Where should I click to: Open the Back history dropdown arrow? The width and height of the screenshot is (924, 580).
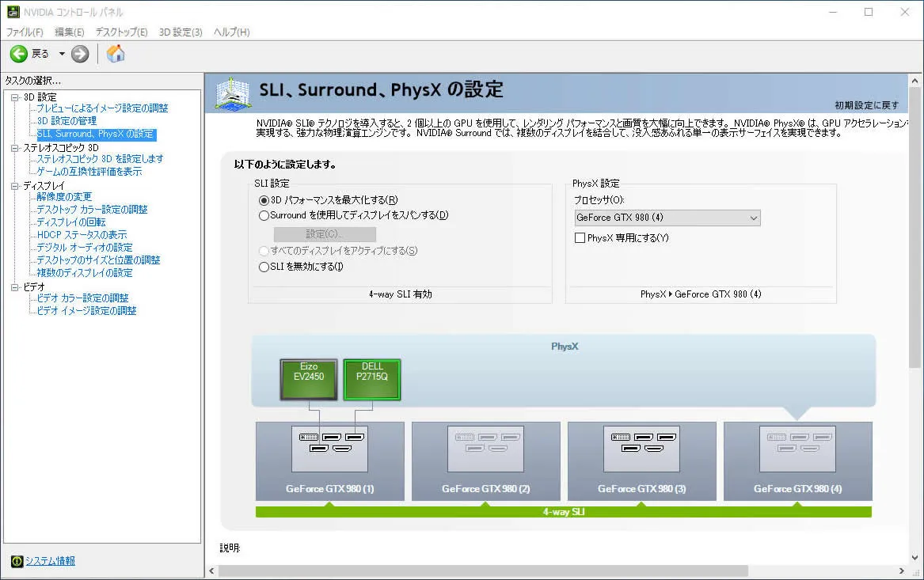click(62, 54)
